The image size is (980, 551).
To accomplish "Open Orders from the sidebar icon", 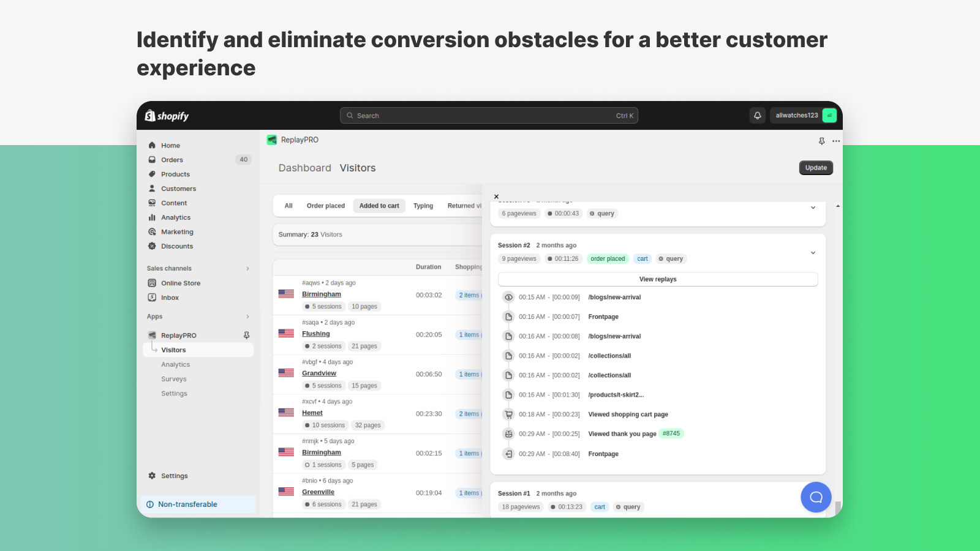I will tap(152, 159).
